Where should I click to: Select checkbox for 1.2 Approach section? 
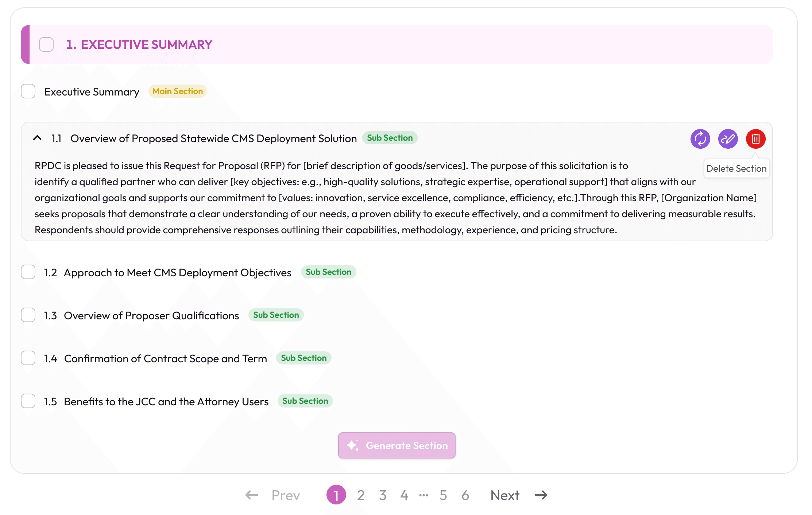pos(28,272)
